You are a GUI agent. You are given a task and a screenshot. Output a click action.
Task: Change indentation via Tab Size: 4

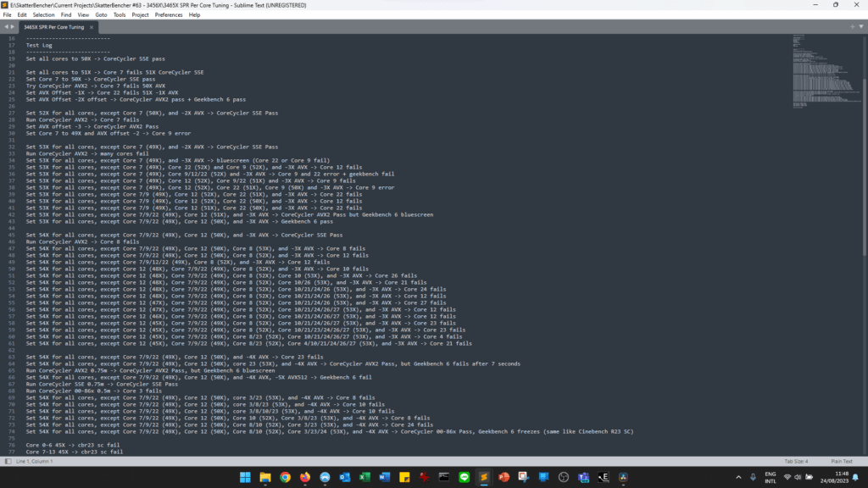click(x=796, y=461)
